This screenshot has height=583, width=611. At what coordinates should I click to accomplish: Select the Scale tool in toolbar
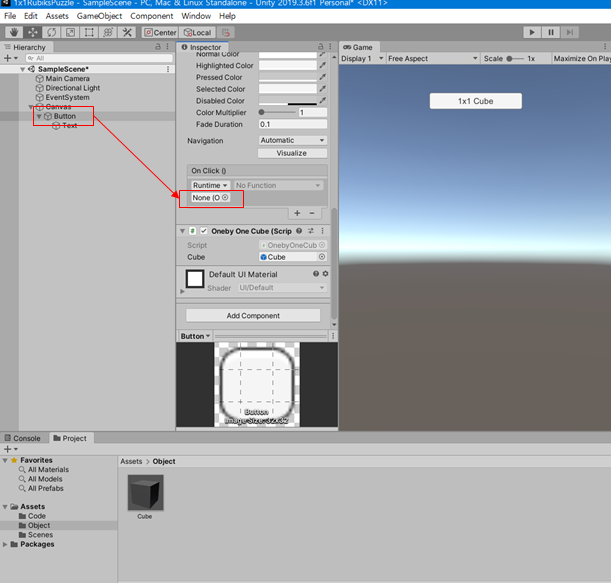[70, 32]
